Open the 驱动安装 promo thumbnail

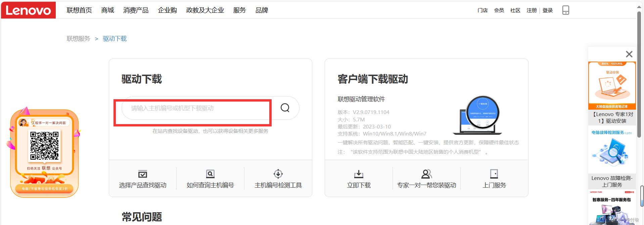[612, 85]
